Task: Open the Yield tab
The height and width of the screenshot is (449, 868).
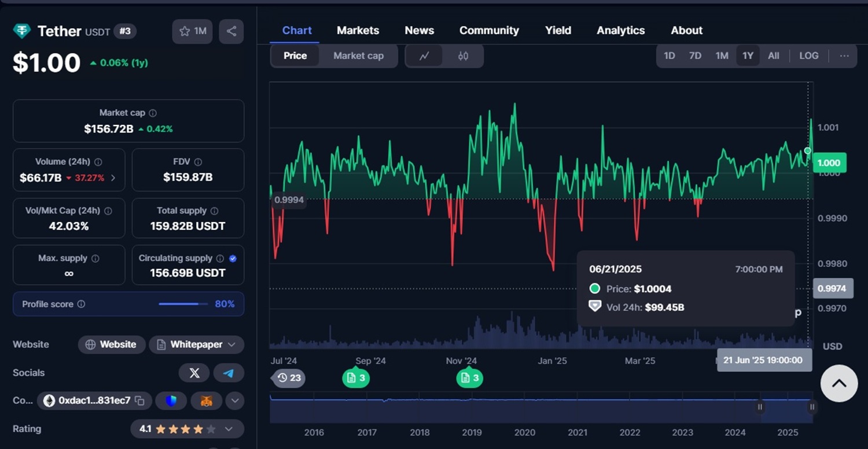Action: coord(558,31)
